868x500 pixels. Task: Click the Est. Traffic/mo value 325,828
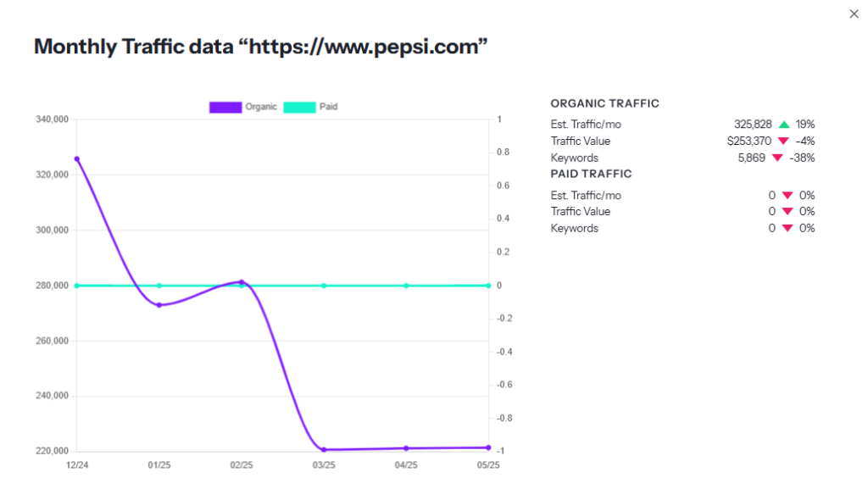tap(753, 124)
